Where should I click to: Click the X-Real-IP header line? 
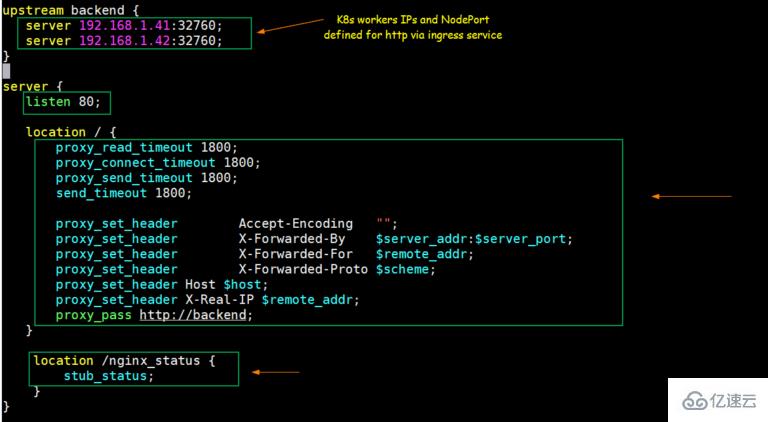coord(207,300)
